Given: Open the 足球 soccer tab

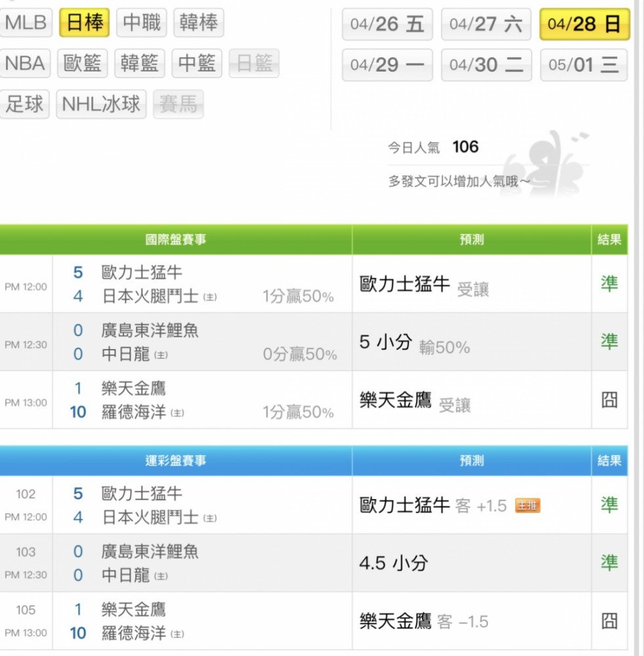Looking at the screenshot, I should tap(24, 104).
